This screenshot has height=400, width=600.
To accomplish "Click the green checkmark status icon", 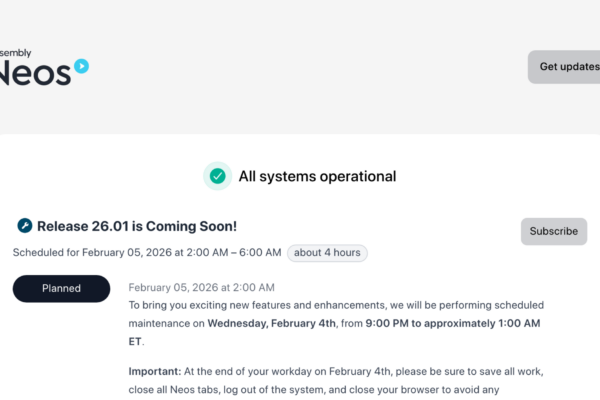I will [x=217, y=176].
